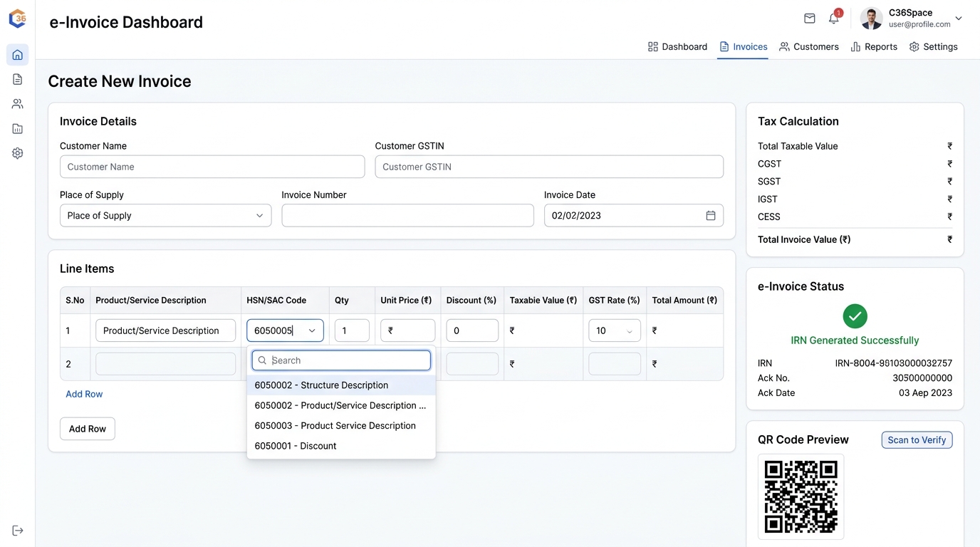The image size is (980, 547).
Task: Select '6050003 - Product Service Description' option
Action: 341,426
